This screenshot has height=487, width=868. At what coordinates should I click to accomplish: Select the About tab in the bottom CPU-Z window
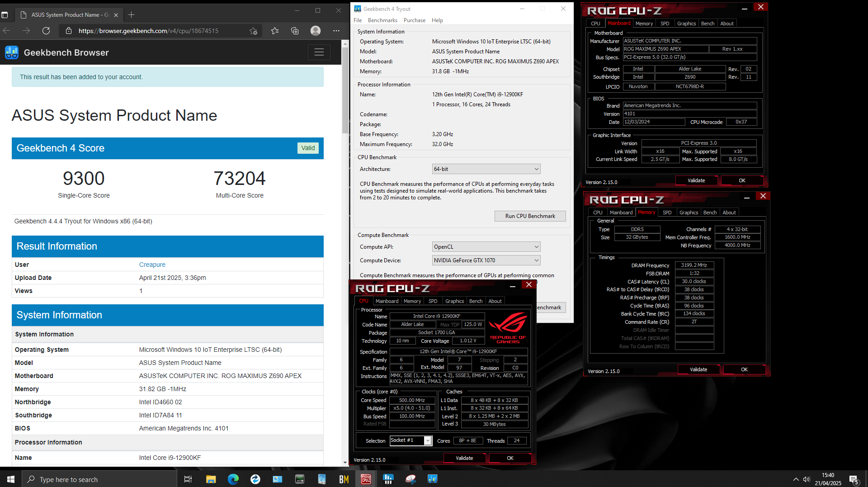coord(495,301)
